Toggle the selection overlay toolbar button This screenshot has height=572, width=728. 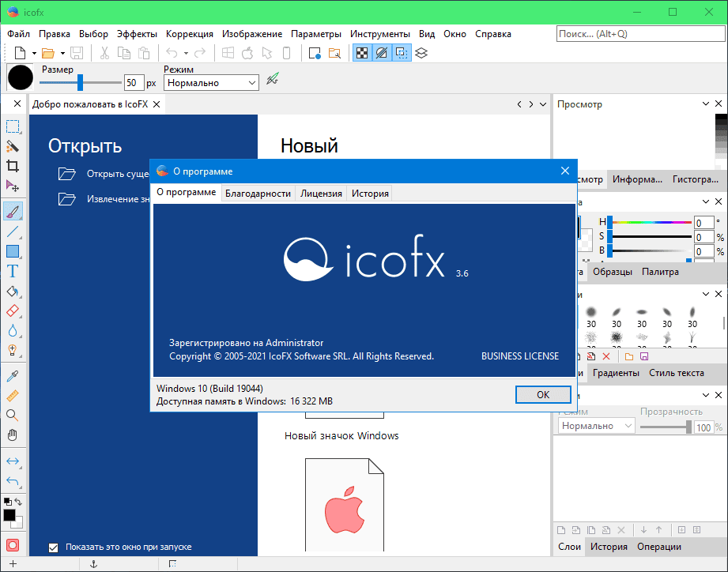coord(402,54)
